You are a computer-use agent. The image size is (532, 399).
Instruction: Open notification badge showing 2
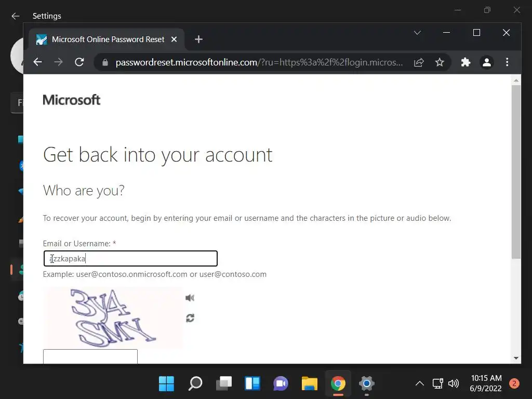click(514, 383)
